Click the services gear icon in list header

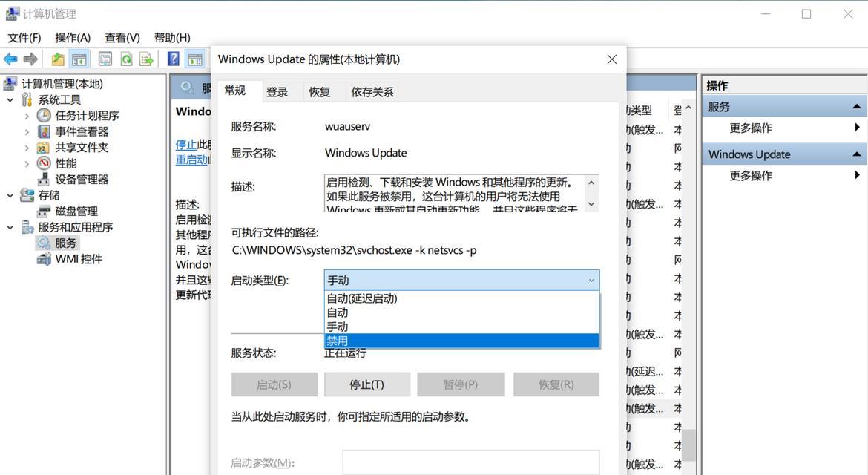click(186, 88)
